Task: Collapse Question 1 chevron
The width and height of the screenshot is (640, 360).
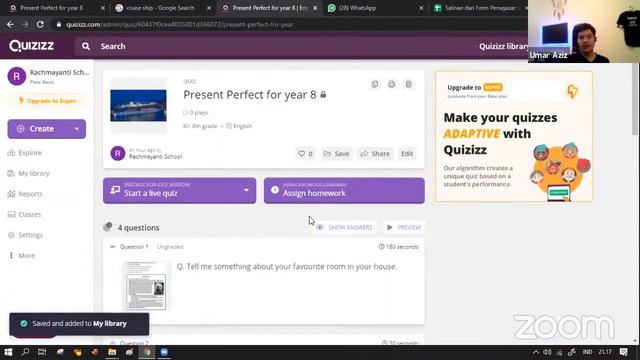Action: [x=113, y=247]
